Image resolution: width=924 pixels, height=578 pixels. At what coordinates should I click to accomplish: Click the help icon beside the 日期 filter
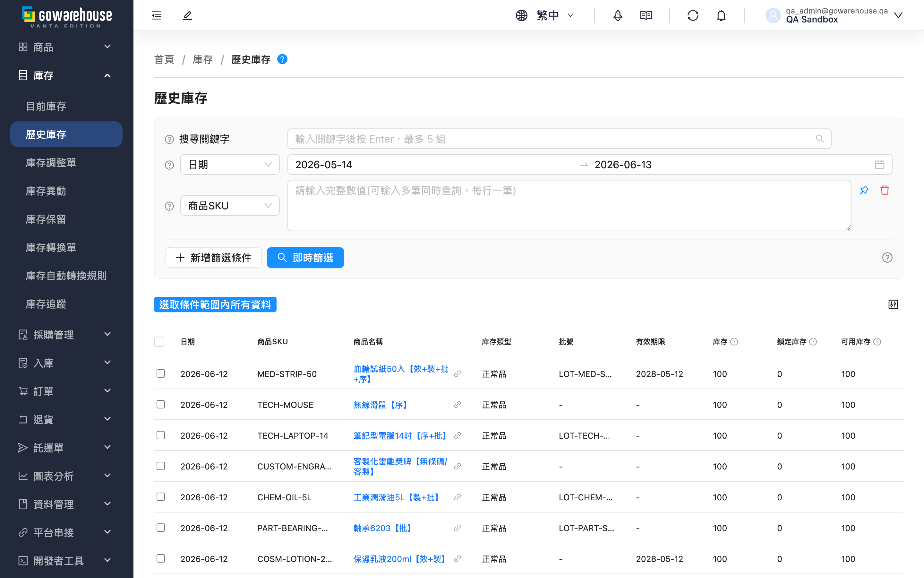(169, 165)
